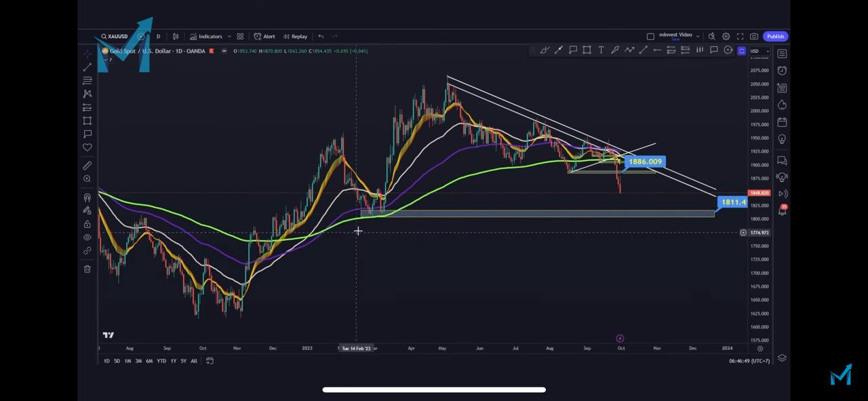Open indicator templates grid icon

pos(240,37)
